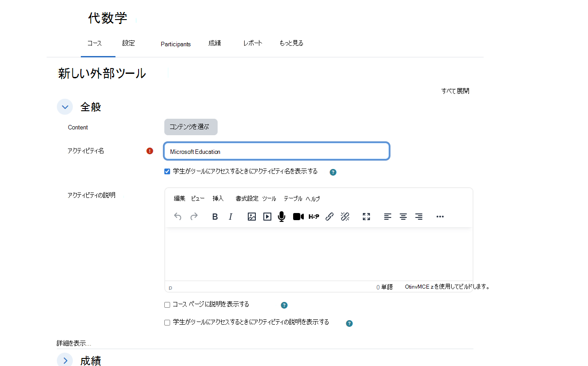
Task: Record video with camera icon
Action: [x=298, y=217]
